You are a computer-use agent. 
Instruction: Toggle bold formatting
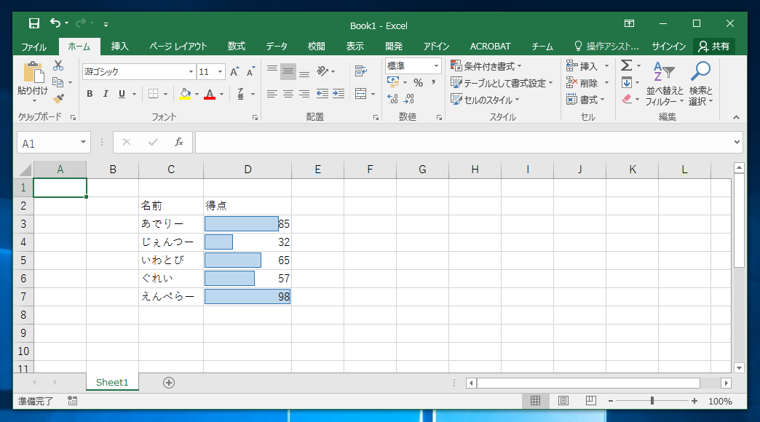pos(90,94)
